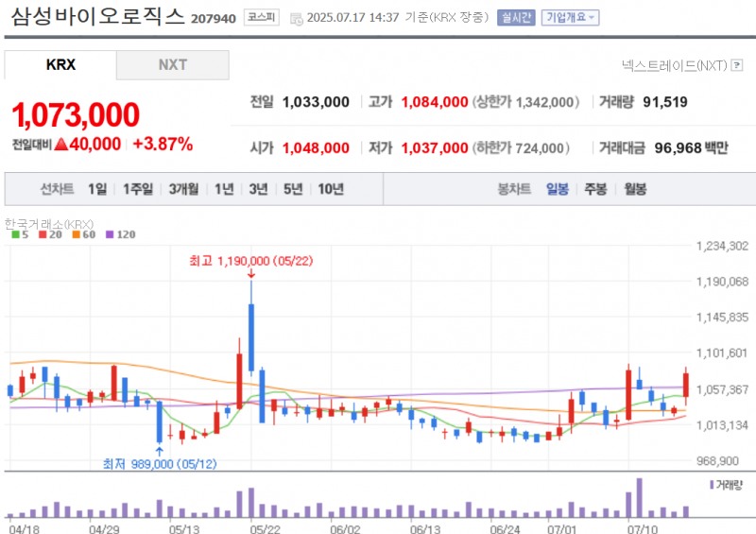Select the 1년 line chart period

(x=224, y=189)
